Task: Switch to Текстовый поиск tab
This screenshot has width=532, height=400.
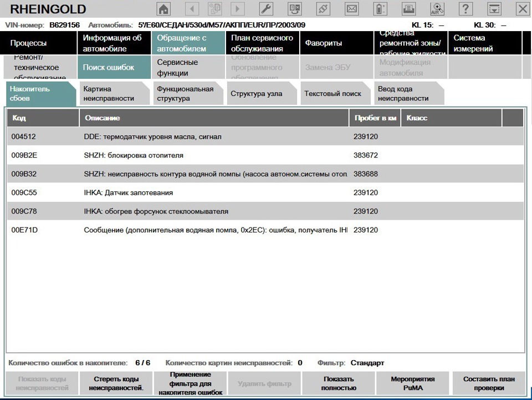Action: (335, 93)
